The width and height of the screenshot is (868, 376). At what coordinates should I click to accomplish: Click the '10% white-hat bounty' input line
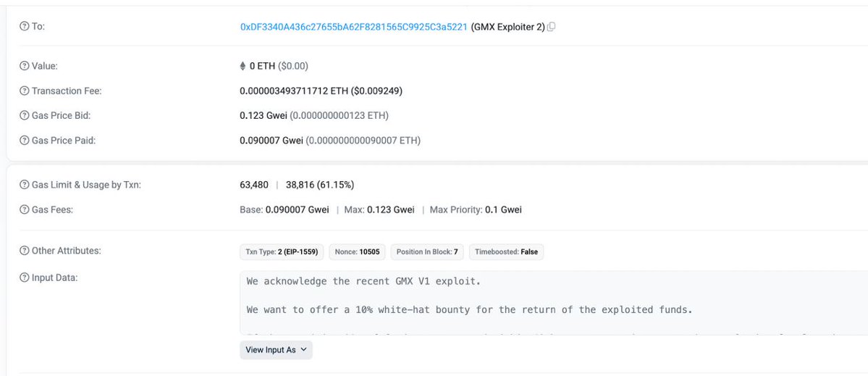[x=469, y=309]
